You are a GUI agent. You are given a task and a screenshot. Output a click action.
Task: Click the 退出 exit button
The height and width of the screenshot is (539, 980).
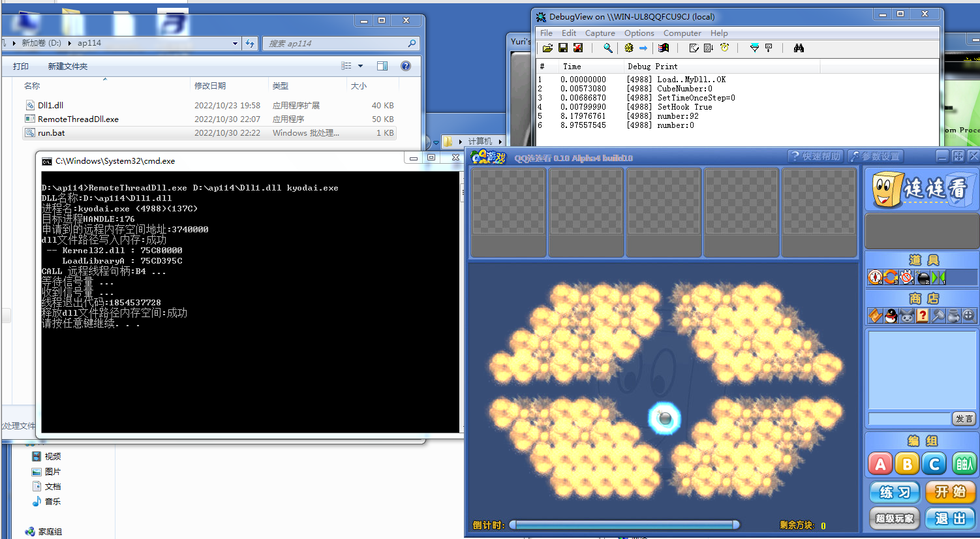[951, 519]
